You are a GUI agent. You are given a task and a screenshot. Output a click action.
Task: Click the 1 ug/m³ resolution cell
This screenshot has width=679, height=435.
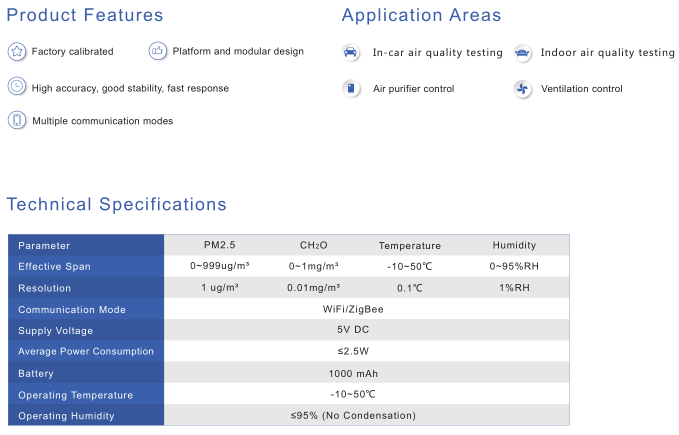point(220,287)
